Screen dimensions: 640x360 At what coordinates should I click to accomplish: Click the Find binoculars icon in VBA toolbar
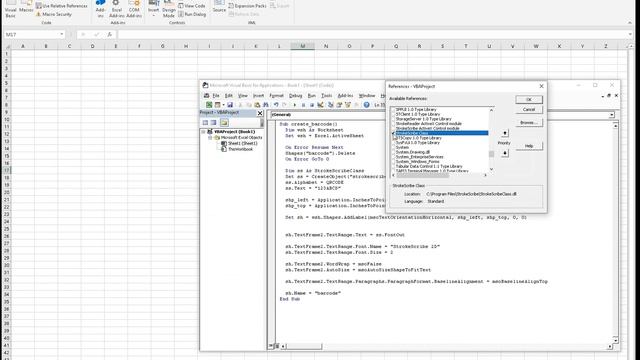(x=266, y=105)
